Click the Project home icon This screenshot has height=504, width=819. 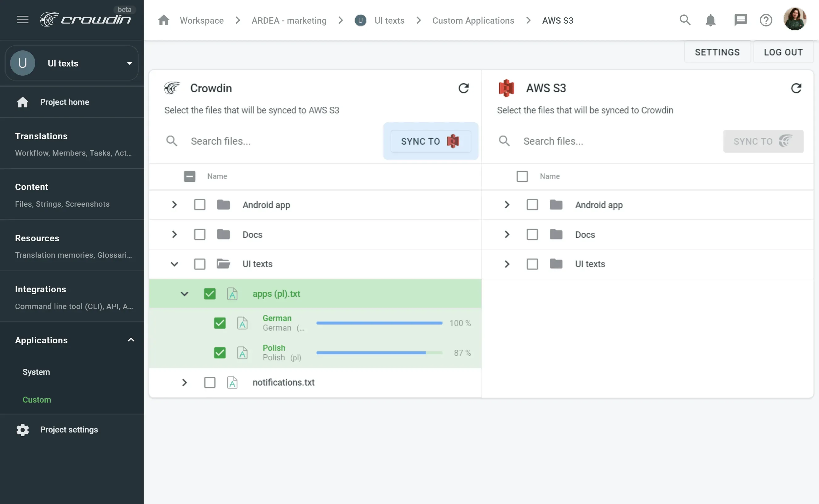tap(22, 102)
